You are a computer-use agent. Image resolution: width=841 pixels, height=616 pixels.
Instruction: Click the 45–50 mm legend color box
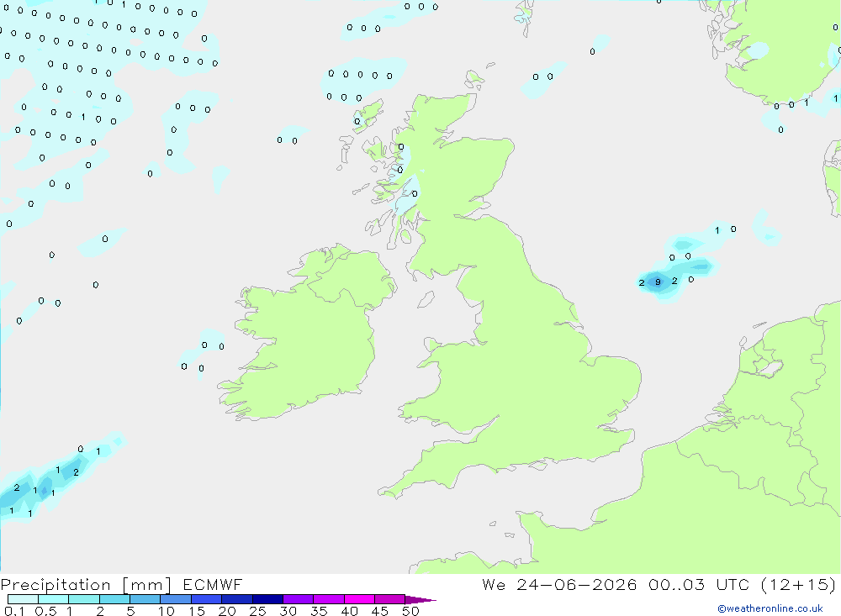tap(390, 599)
